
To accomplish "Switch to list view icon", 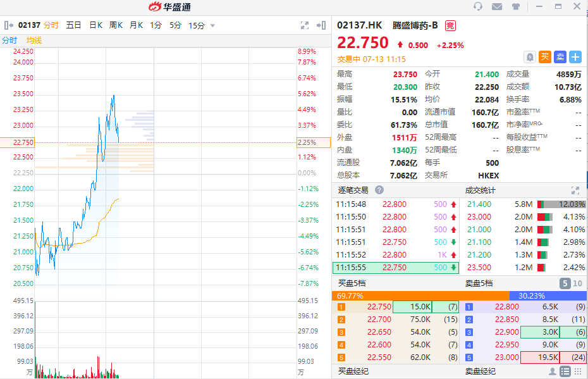I will [565, 371].
